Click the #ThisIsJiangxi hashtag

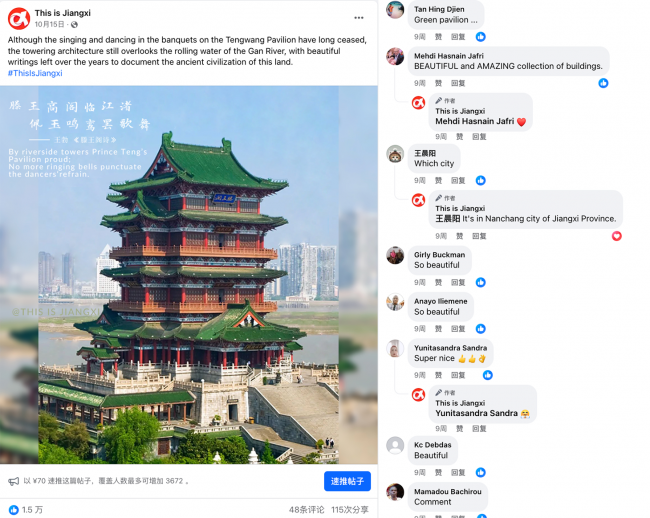pos(35,73)
